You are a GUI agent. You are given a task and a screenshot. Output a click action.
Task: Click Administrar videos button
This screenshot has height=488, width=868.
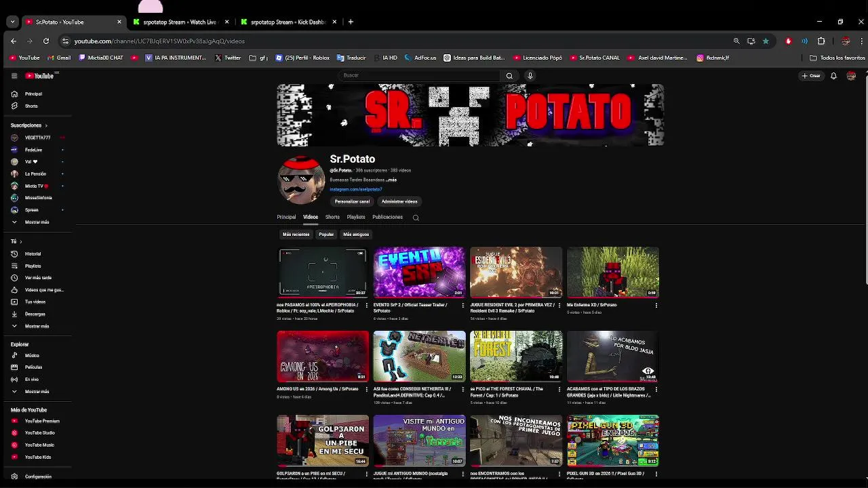click(x=399, y=201)
